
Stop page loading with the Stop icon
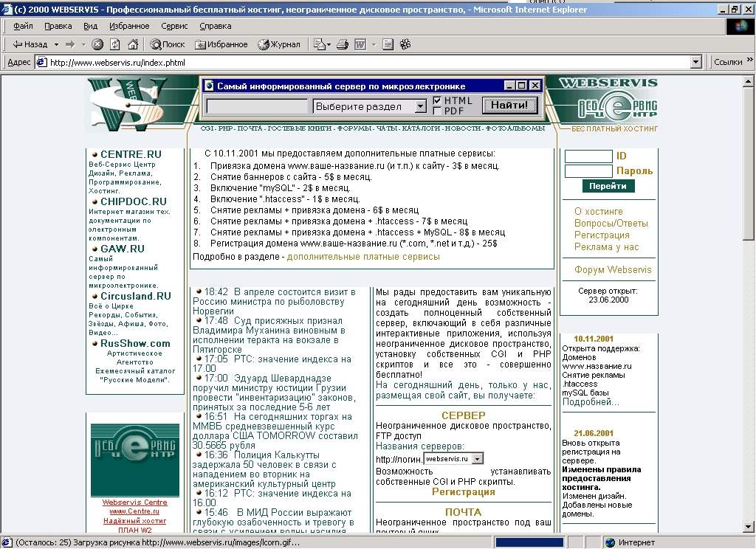point(97,44)
